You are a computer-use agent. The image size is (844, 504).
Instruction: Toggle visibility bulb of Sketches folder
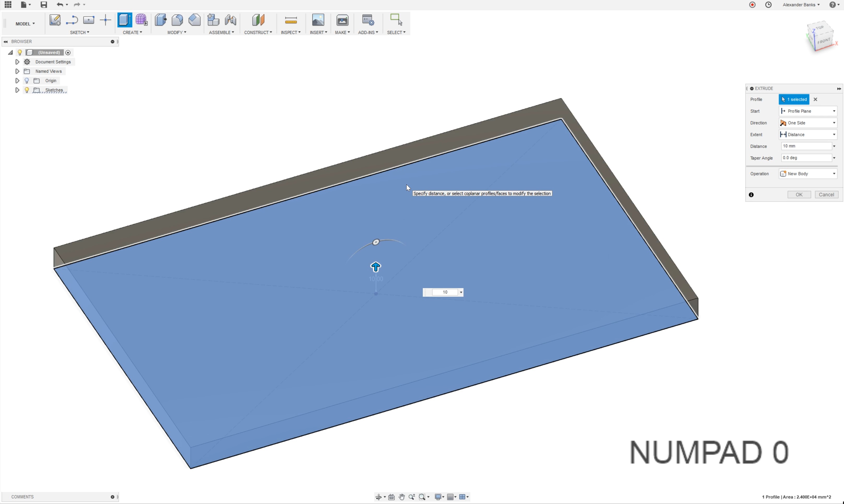click(x=27, y=90)
